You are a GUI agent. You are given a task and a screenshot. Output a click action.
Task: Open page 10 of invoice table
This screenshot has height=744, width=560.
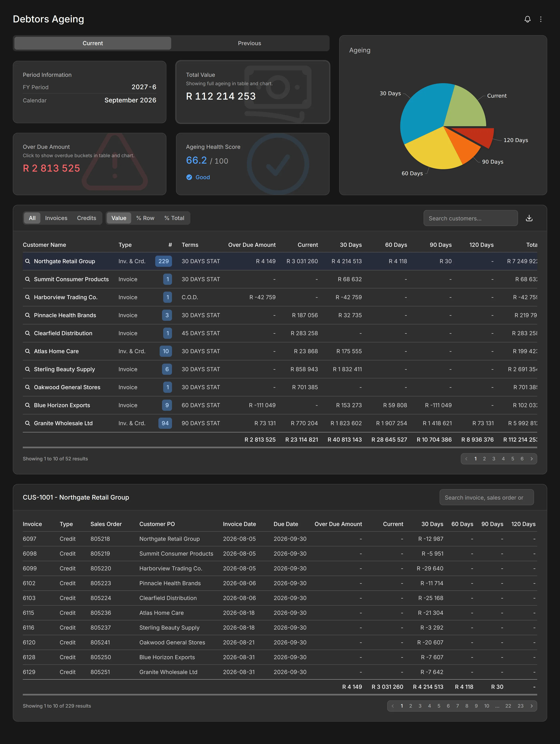tap(487, 706)
